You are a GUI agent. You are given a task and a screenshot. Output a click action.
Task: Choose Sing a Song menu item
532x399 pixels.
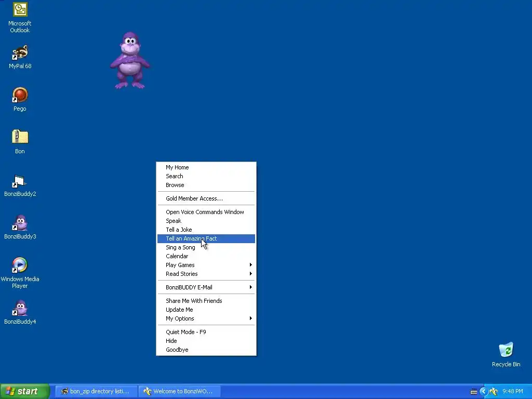pyautogui.click(x=206, y=247)
